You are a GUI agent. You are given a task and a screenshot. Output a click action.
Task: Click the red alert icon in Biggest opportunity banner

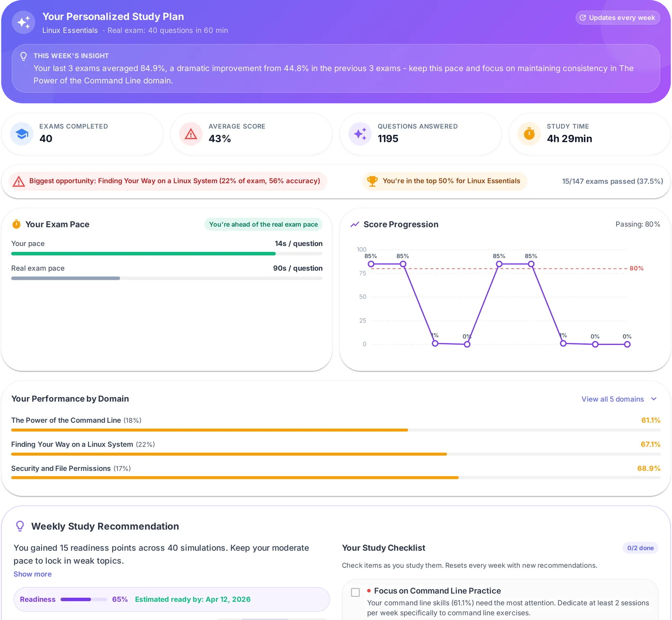pyautogui.click(x=18, y=181)
